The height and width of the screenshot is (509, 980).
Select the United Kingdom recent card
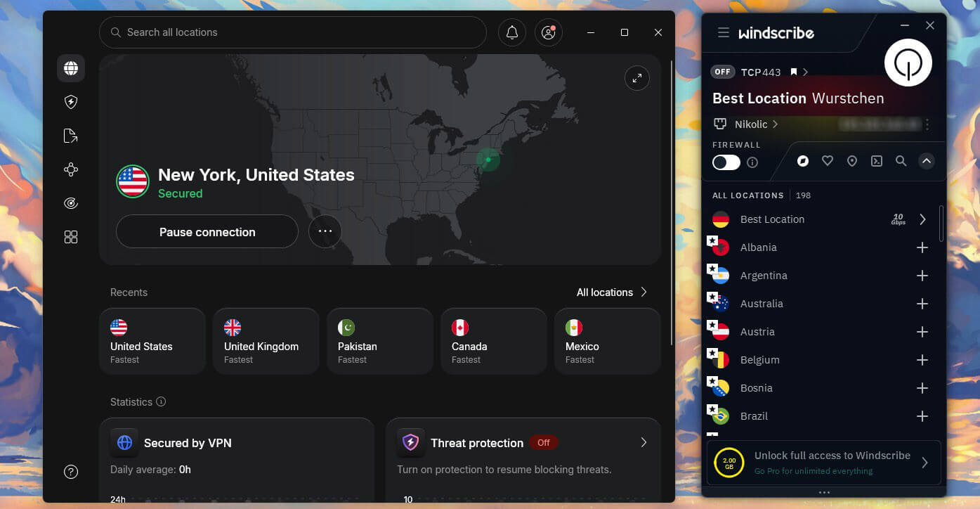266,341
